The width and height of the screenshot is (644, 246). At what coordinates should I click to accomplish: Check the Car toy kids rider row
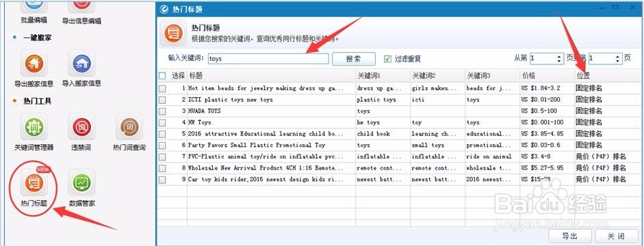(x=162, y=180)
